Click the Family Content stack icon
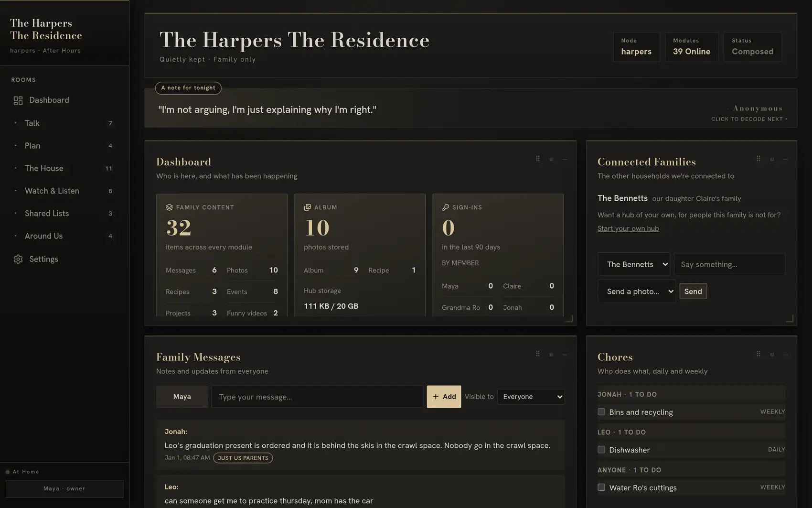This screenshot has width=812, height=508. tap(169, 207)
